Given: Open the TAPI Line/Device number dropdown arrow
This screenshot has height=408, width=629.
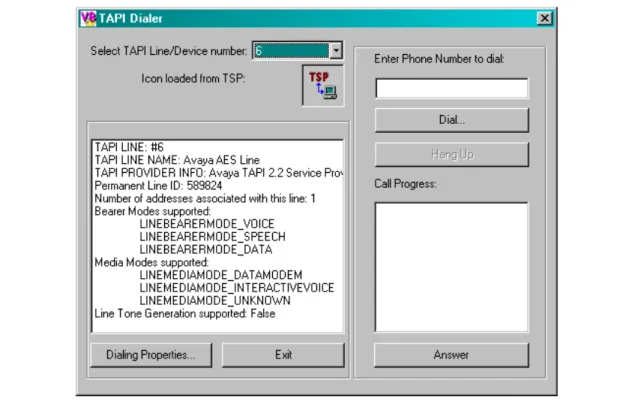Looking at the screenshot, I should (x=336, y=51).
